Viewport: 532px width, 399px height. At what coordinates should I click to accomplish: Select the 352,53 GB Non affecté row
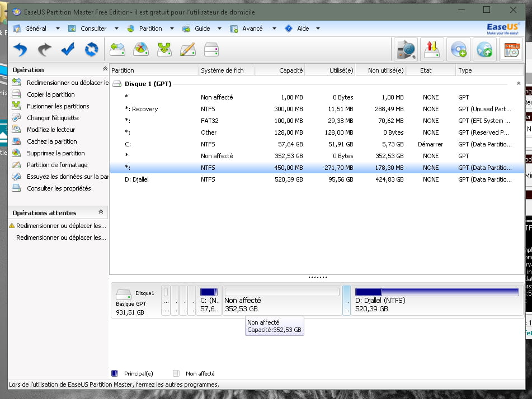[317, 156]
